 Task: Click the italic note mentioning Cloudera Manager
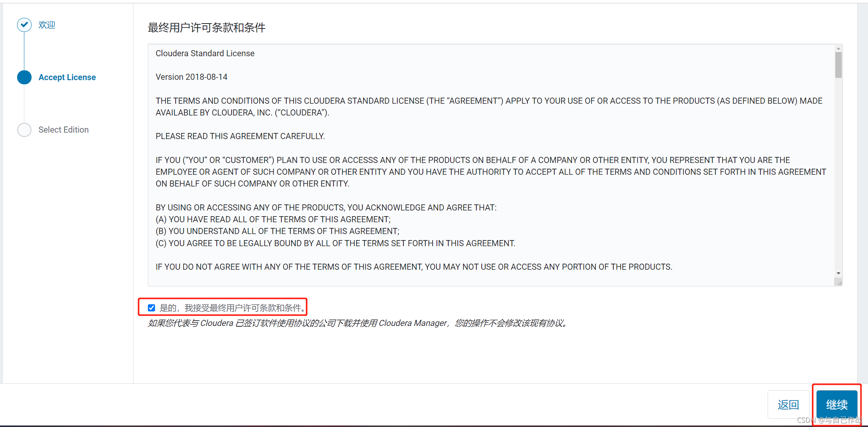(x=357, y=323)
